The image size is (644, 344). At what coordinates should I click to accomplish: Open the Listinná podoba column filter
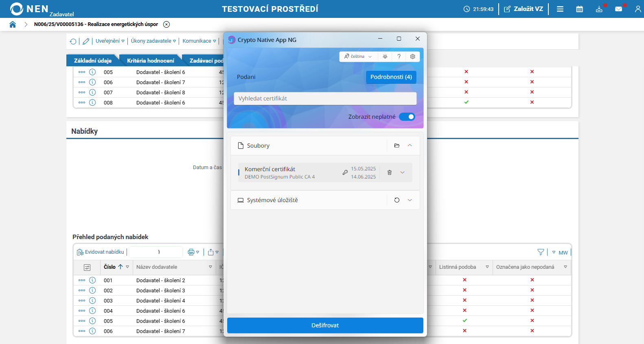487,267
